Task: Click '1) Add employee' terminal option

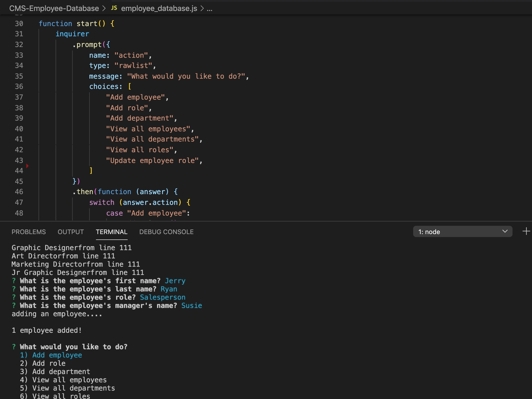Action: pos(51,355)
